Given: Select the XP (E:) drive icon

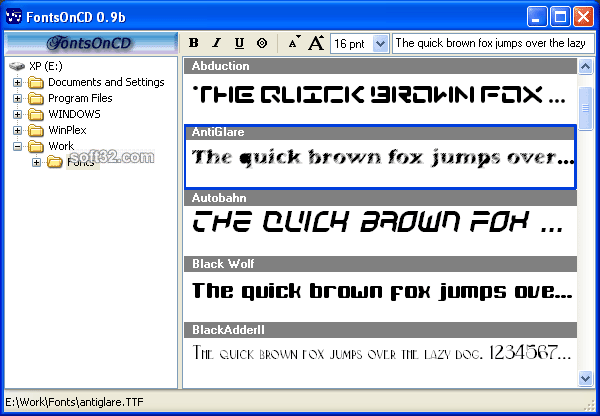Looking at the screenshot, I should [x=17, y=66].
